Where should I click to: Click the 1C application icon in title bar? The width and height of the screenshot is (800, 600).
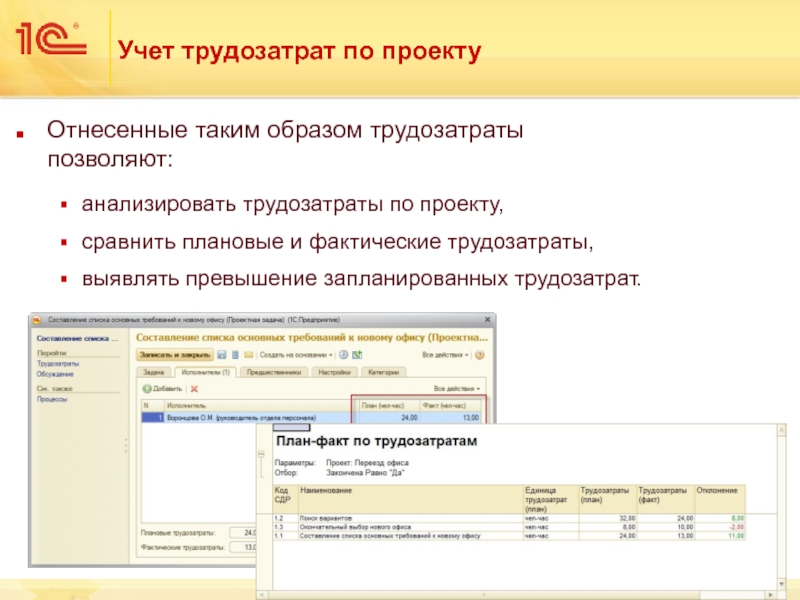pos(37,320)
